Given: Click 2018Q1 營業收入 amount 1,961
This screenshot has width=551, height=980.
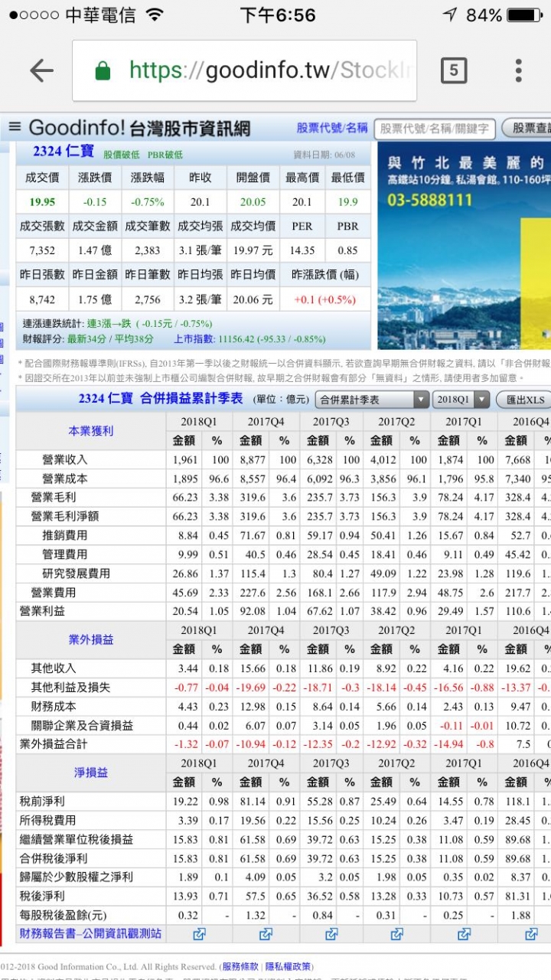Looking at the screenshot, I should click(x=184, y=459).
